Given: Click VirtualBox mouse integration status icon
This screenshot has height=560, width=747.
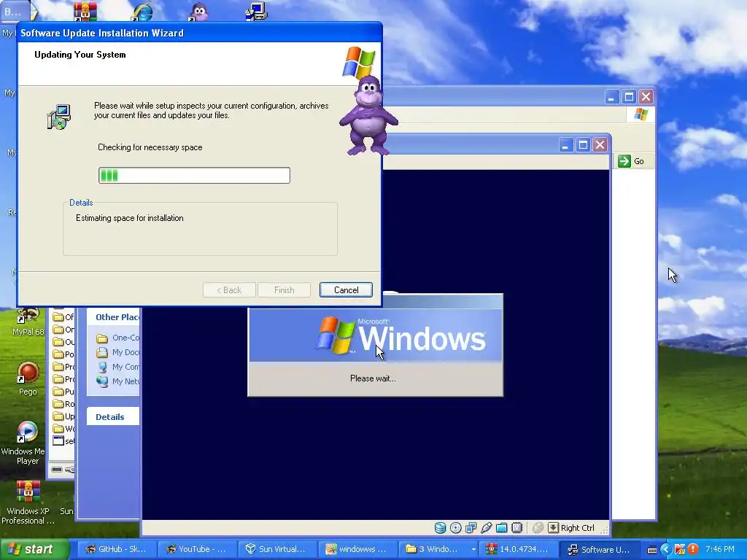Looking at the screenshot, I should 538,528.
